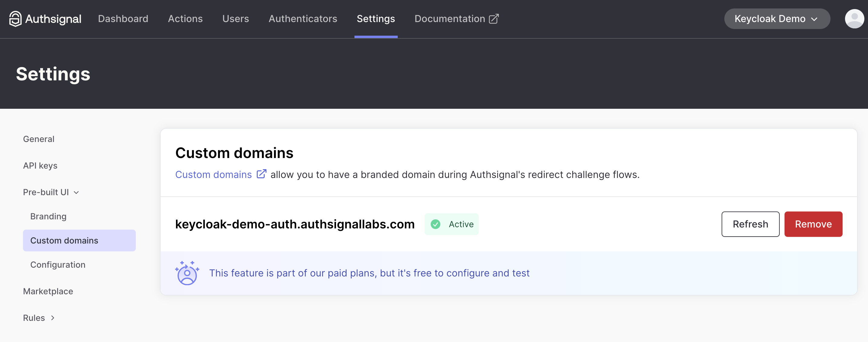Collapse the Pre-built UI sidebar section
Viewport: 868px width, 342px height.
(51, 192)
